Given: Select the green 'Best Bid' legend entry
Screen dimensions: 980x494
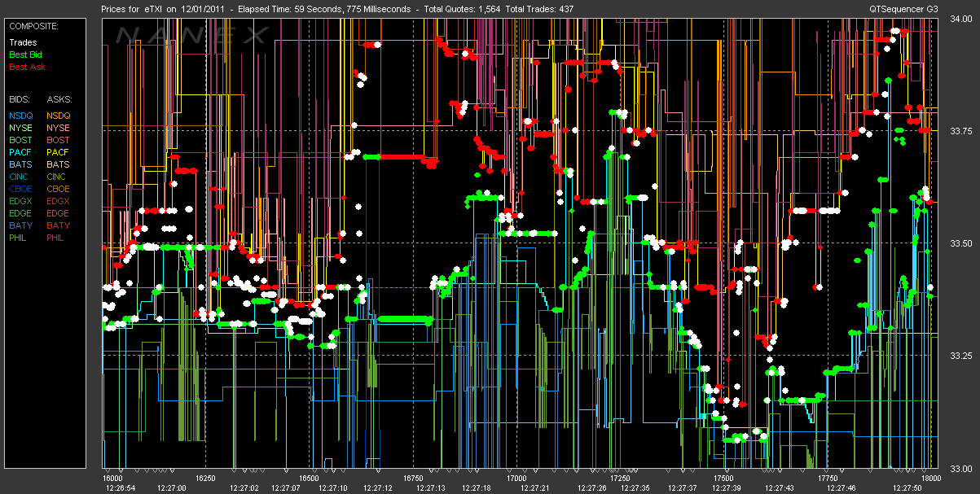Looking at the screenshot, I should pyautogui.click(x=25, y=54).
